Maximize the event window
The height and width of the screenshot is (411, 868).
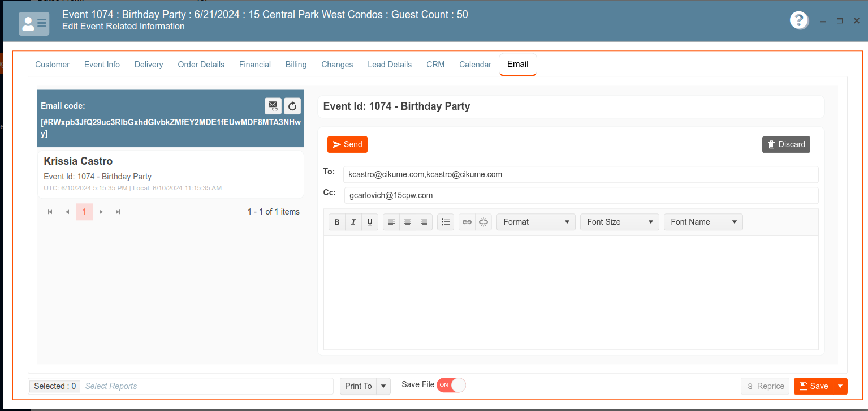click(x=840, y=21)
